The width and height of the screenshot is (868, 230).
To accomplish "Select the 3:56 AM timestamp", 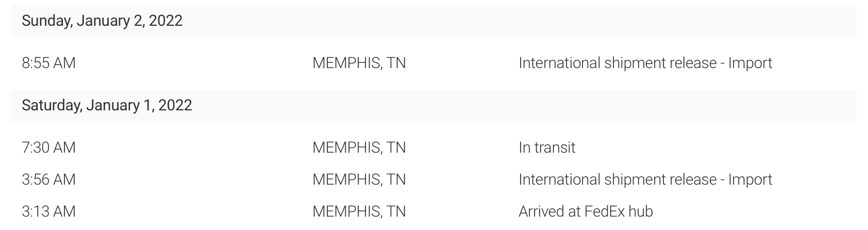I will [x=48, y=179].
